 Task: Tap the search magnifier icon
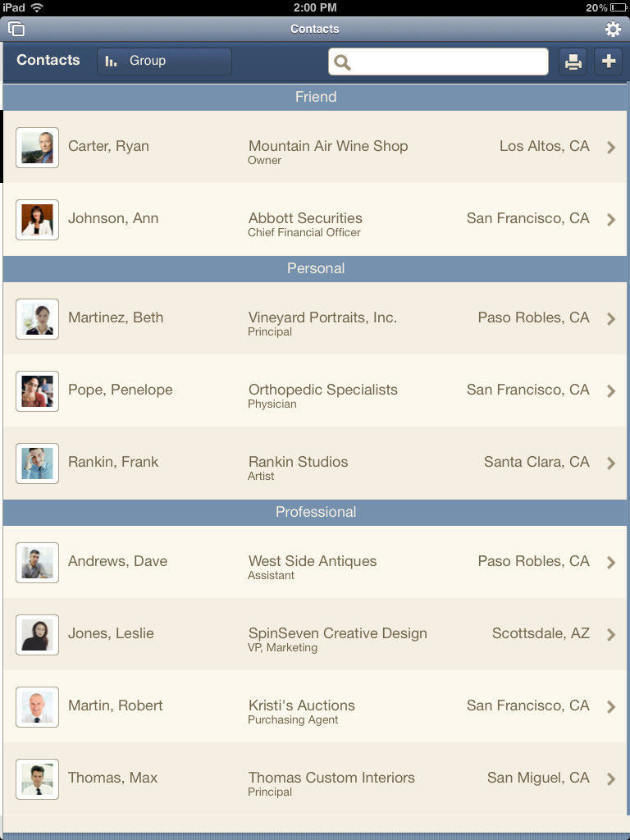[342, 62]
